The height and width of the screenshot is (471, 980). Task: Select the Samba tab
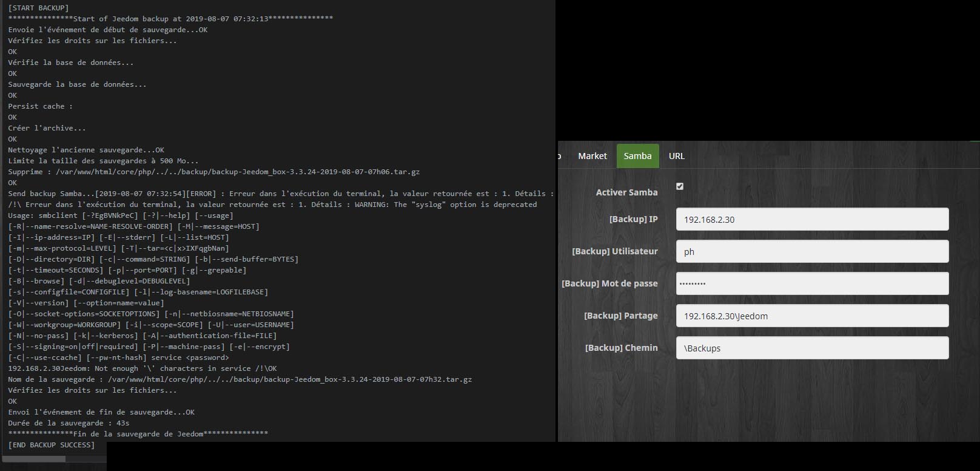point(637,156)
